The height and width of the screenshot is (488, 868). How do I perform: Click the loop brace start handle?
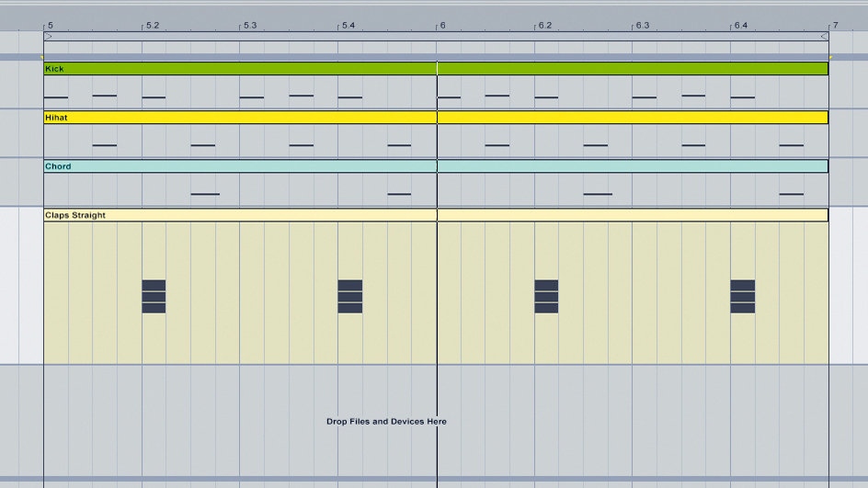click(48, 37)
